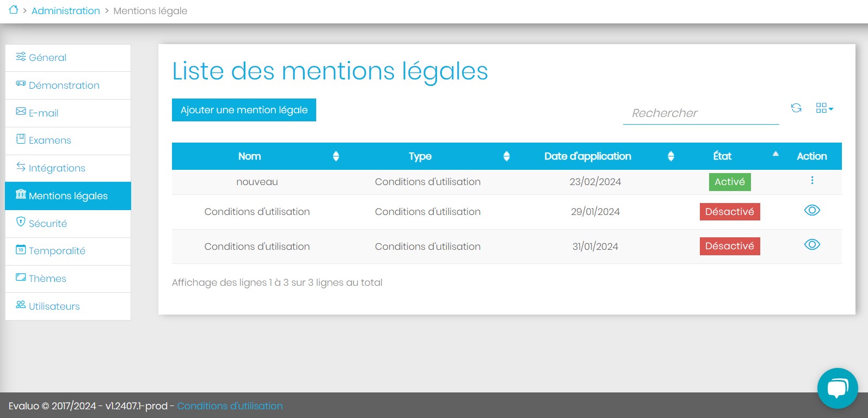View the mention dated 29/01/2024 via eye icon
The width and height of the screenshot is (868, 418).
812,211
